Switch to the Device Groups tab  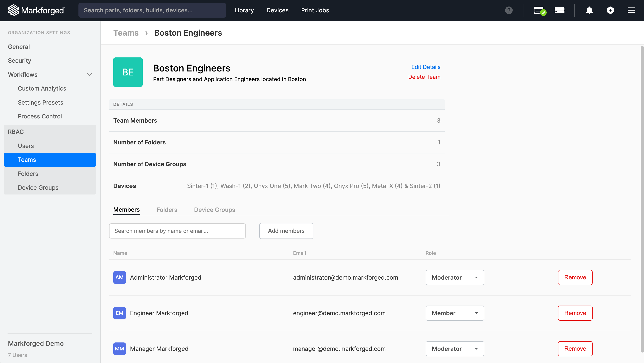214,210
